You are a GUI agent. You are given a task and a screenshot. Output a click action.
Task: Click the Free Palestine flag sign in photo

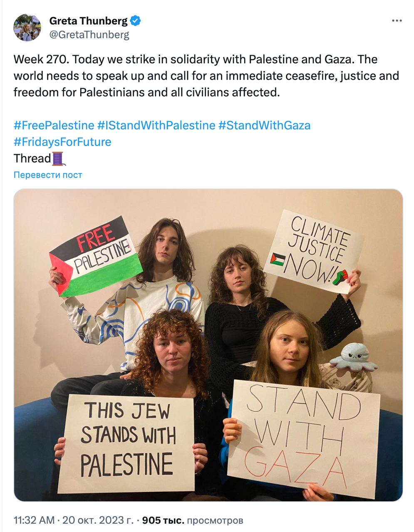pyautogui.click(x=96, y=256)
